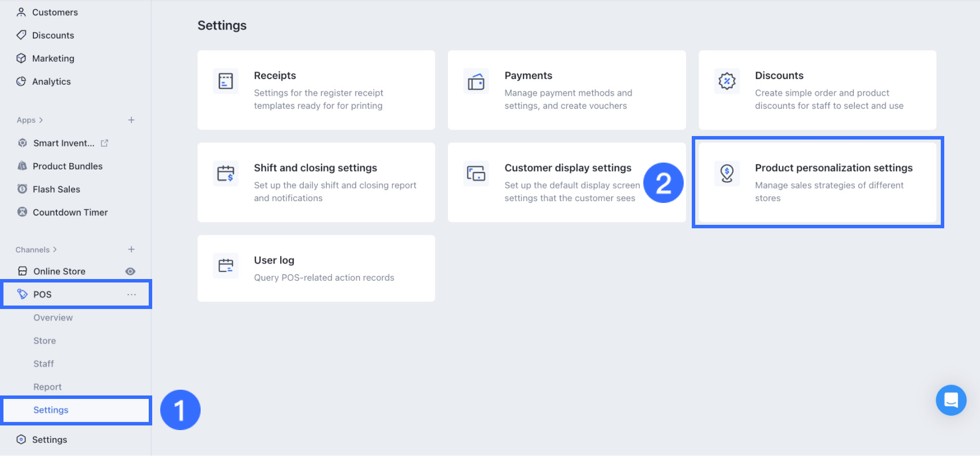980x456 pixels.
Task: Click the POS channel tag icon
Action: (22, 294)
